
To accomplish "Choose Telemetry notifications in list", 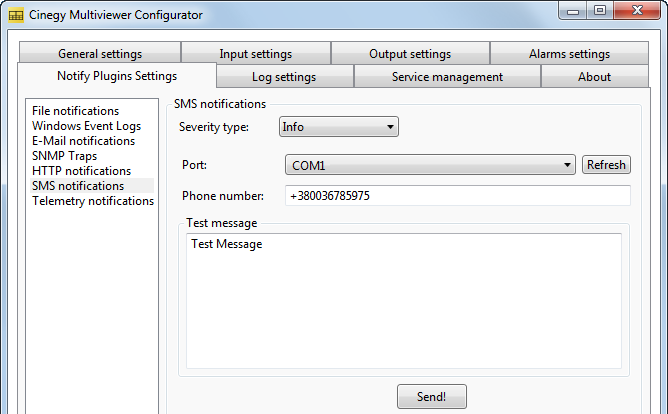I will (x=92, y=201).
